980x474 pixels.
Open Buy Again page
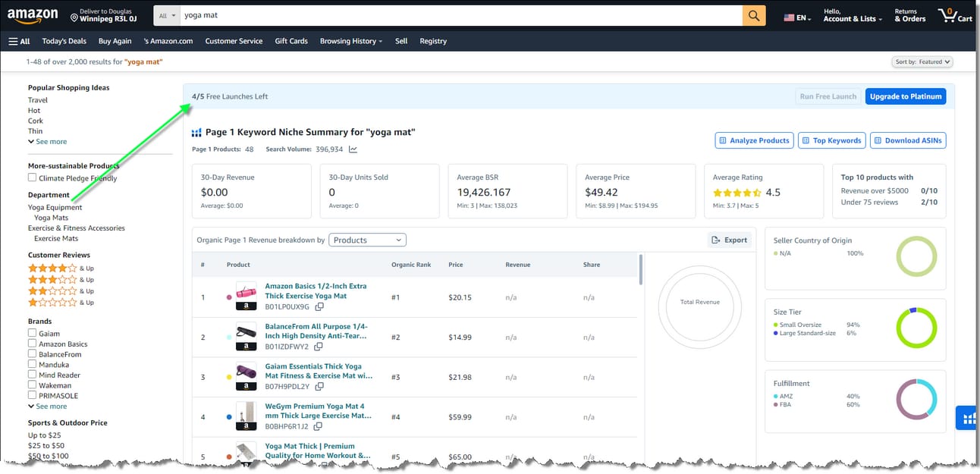tap(115, 41)
